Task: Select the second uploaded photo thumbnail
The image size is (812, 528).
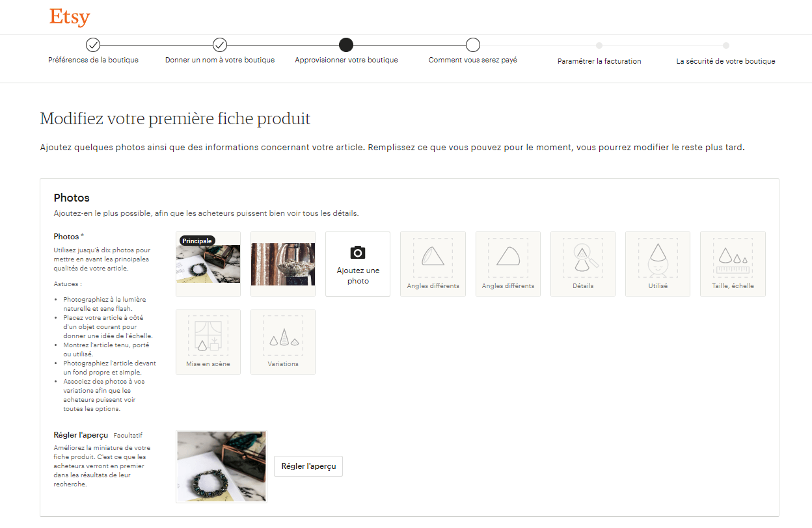Action: pos(283,264)
